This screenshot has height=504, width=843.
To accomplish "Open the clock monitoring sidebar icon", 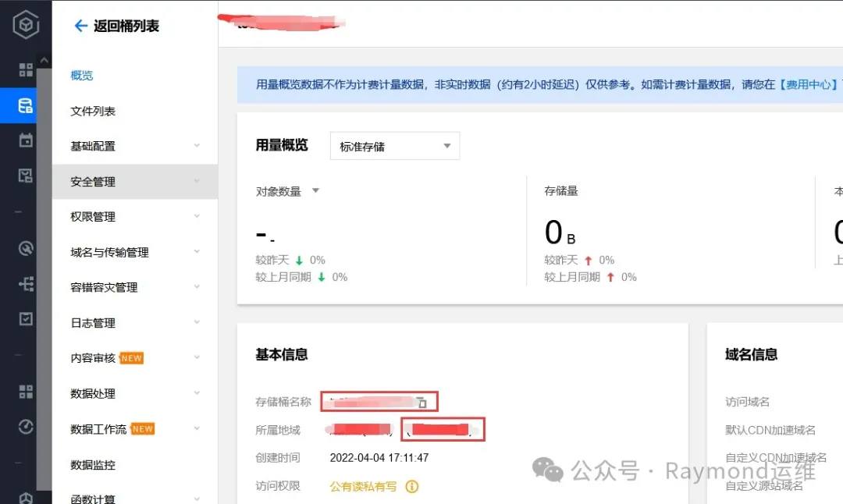I will (26, 427).
